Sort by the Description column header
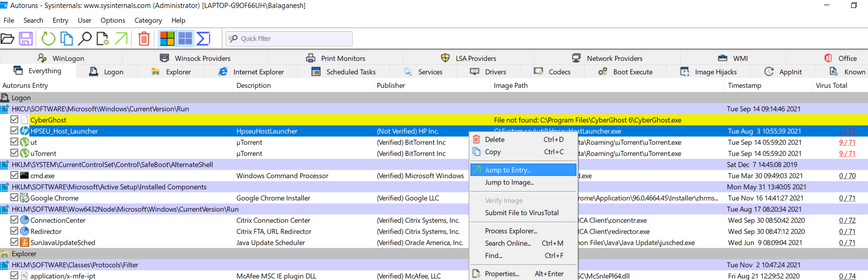This screenshot has height=280, width=868. [x=303, y=85]
